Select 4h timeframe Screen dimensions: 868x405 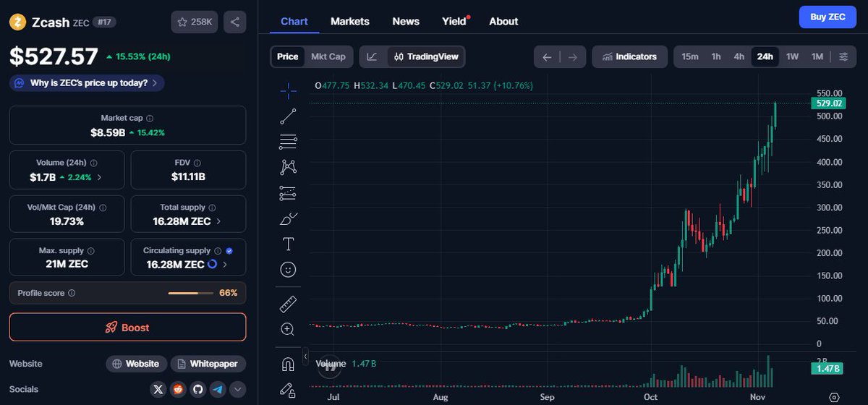[739, 56]
